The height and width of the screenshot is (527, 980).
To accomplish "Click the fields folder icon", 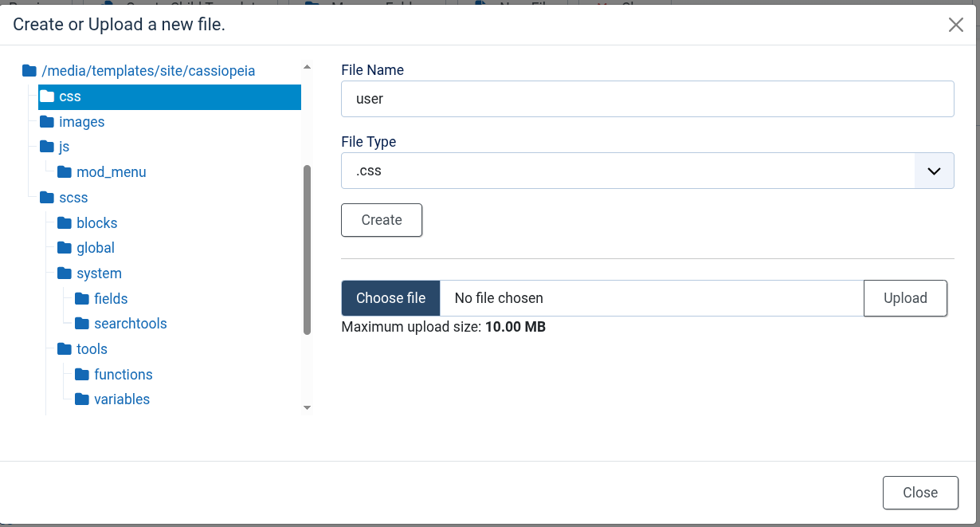I will click(82, 299).
